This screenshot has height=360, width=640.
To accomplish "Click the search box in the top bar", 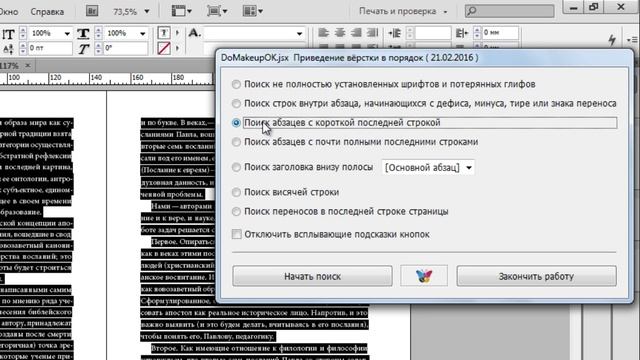I will pos(509,11).
